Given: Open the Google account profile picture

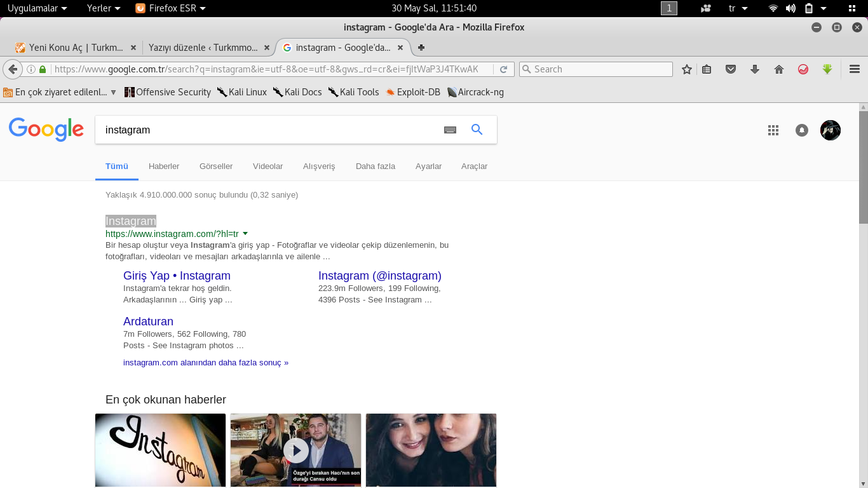Looking at the screenshot, I should (831, 130).
